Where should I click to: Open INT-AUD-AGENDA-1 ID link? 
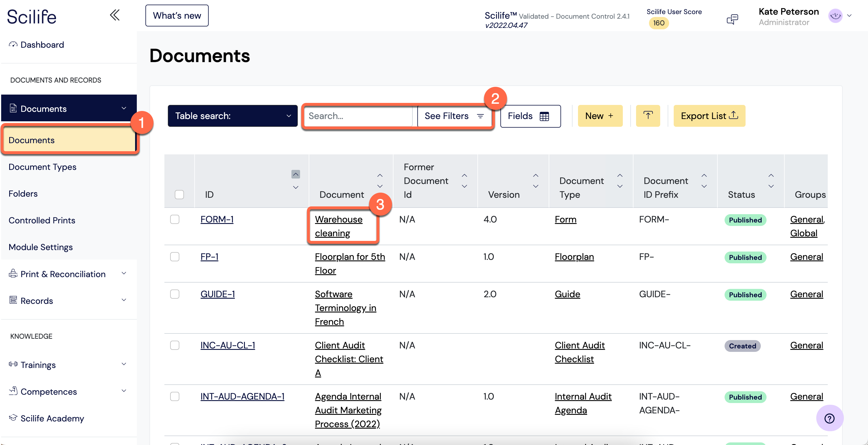242,397
